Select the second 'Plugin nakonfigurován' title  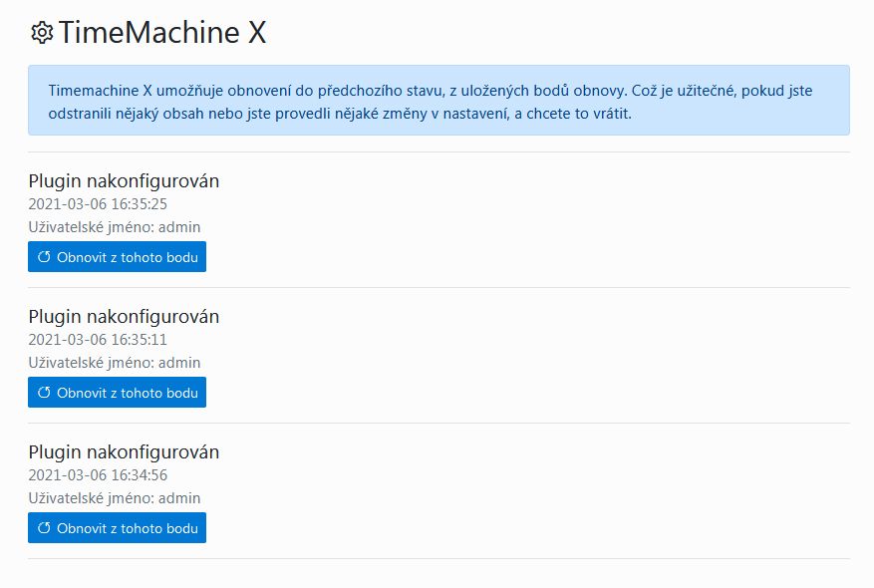click(124, 316)
